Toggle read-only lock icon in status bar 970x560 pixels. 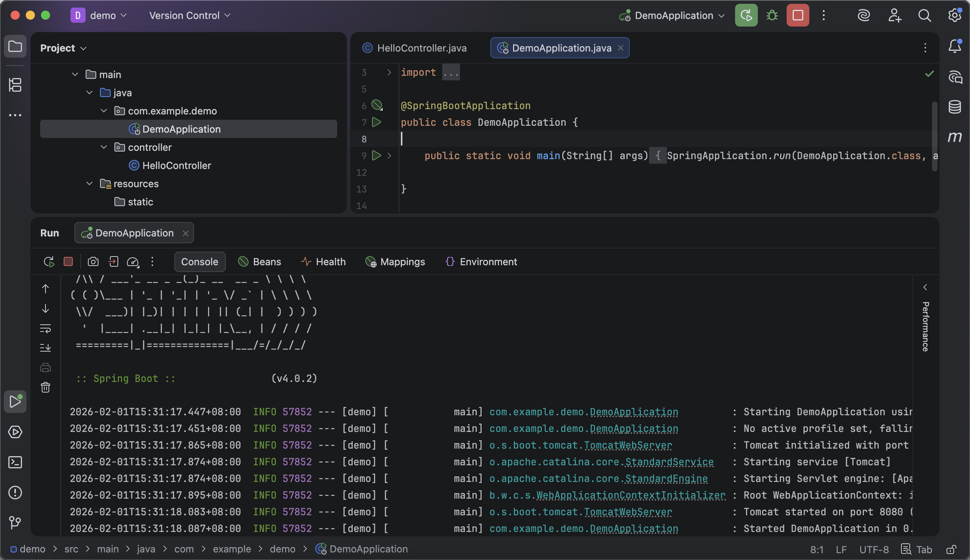(951, 549)
